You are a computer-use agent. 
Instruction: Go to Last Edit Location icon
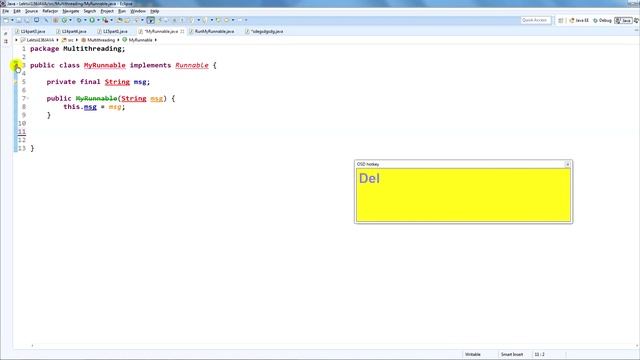click(x=218, y=20)
